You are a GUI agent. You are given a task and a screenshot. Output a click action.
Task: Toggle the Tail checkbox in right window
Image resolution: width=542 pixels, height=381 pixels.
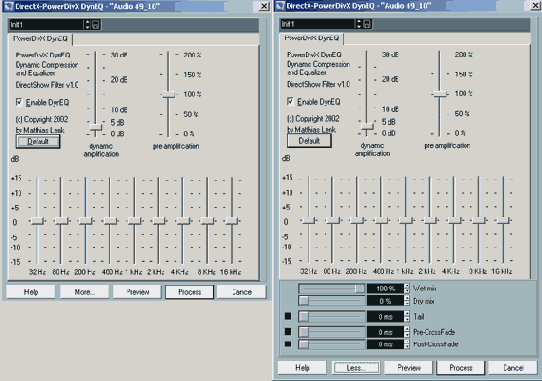(288, 316)
